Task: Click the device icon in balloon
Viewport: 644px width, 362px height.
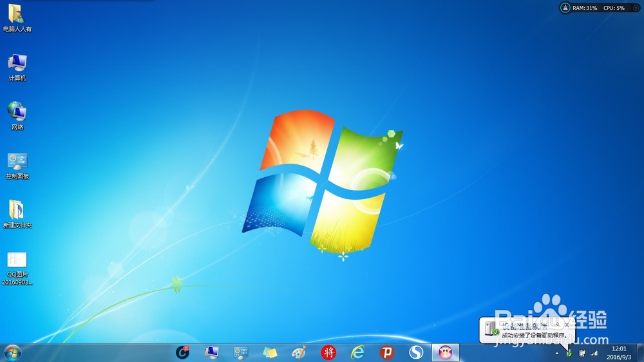Action: [x=491, y=329]
